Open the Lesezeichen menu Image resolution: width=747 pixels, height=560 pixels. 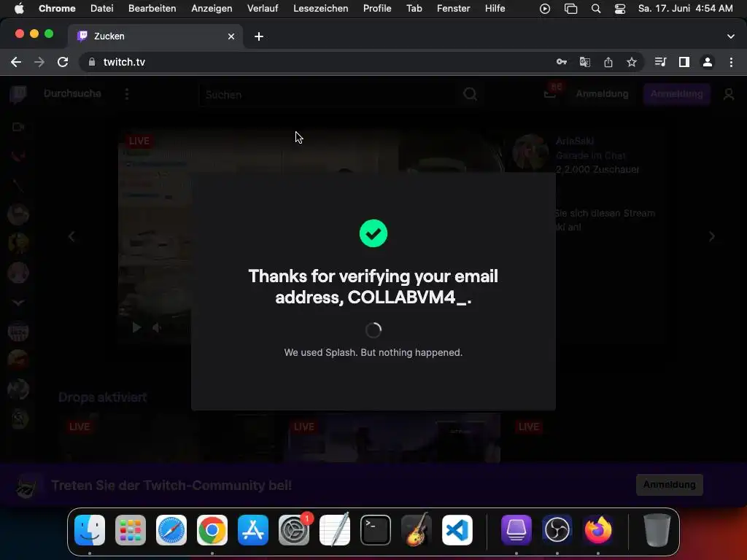321,8
